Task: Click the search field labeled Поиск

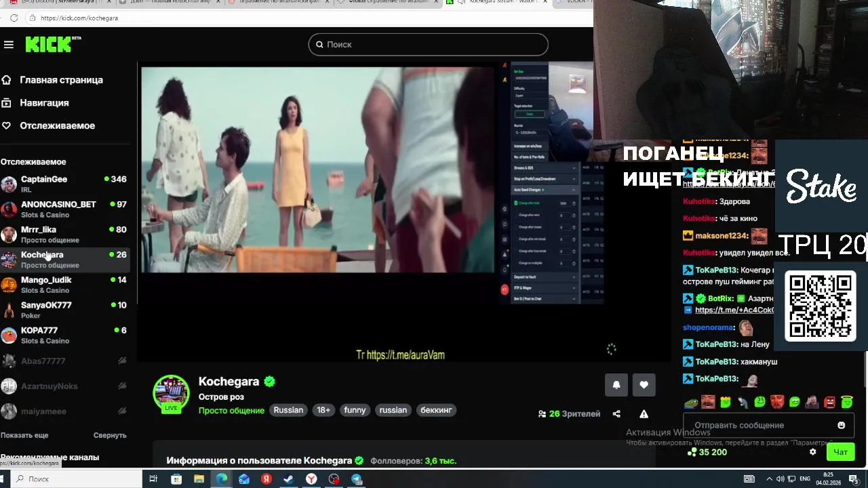Action: click(x=428, y=45)
